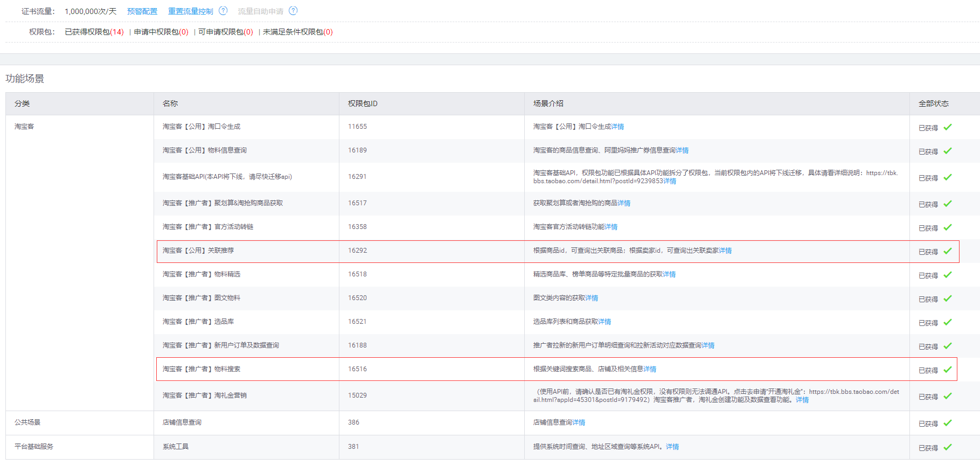Open the 全部状态 column filter
The image size is (980, 465).
[933, 103]
